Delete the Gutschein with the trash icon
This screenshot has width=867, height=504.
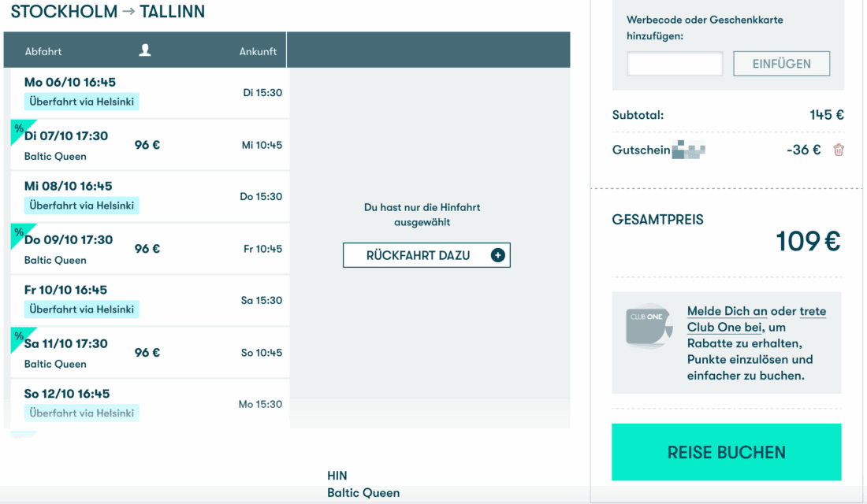[839, 150]
